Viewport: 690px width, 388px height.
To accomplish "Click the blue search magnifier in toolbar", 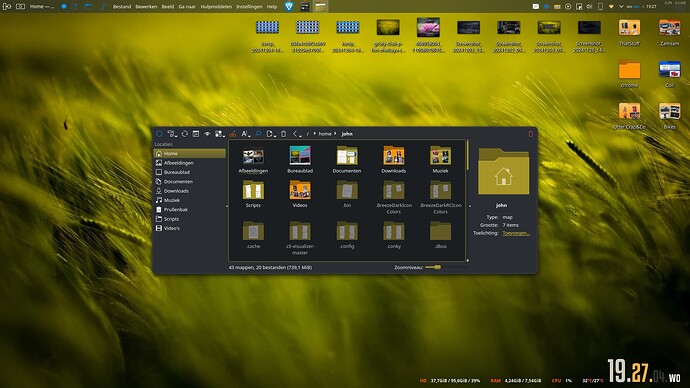I will [258, 134].
